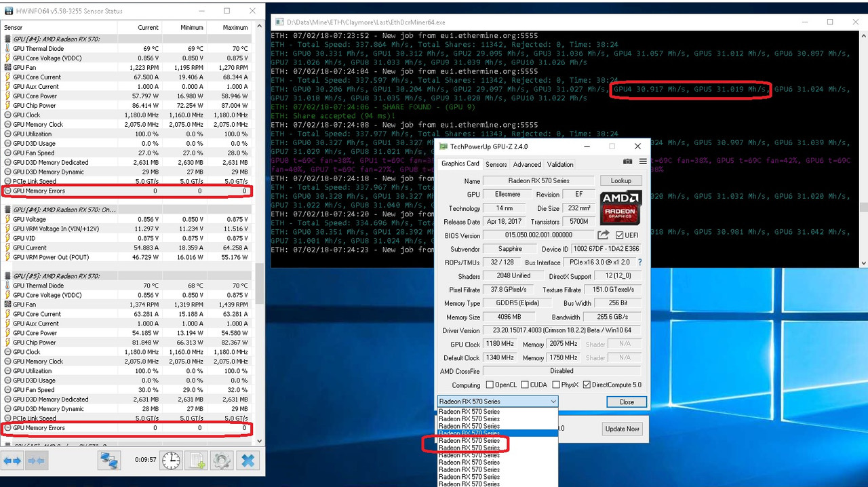This screenshot has width=868, height=487.
Task: Open the Sensors tab in GPU-Z
Action: 496,164
